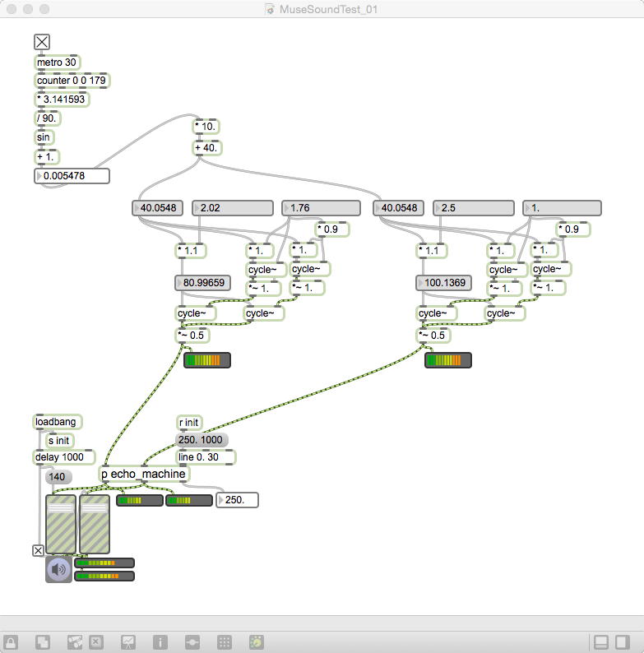Select the cycle~ object directly below 80.99659
The height and width of the screenshot is (653, 644).
[x=195, y=313]
